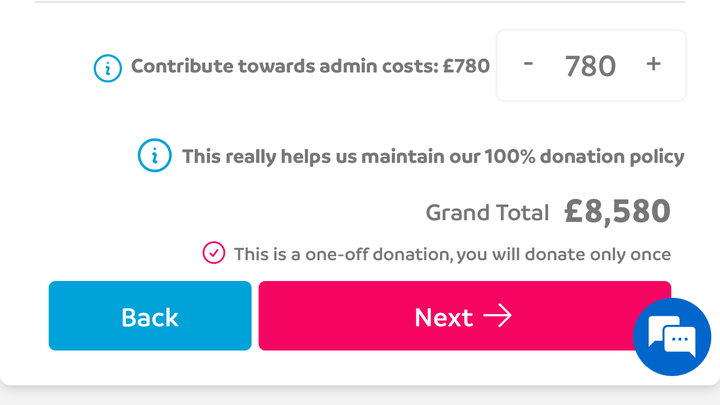This screenshot has width=720, height=405.
Task: Click the 100% donation policy message text
Action: click(433, 157)
